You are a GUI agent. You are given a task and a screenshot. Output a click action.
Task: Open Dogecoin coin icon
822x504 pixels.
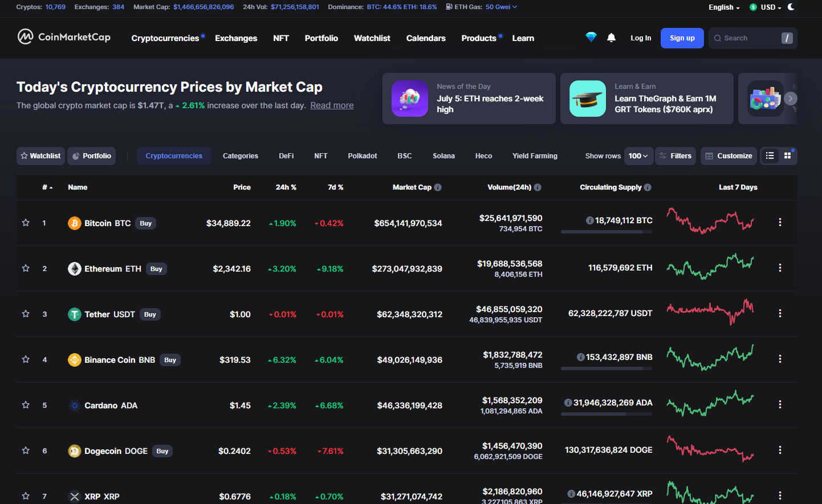[x=75, y=451]
